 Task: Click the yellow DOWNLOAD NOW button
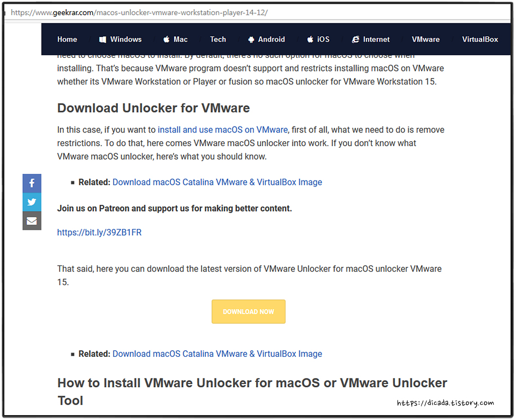[248, 311]
